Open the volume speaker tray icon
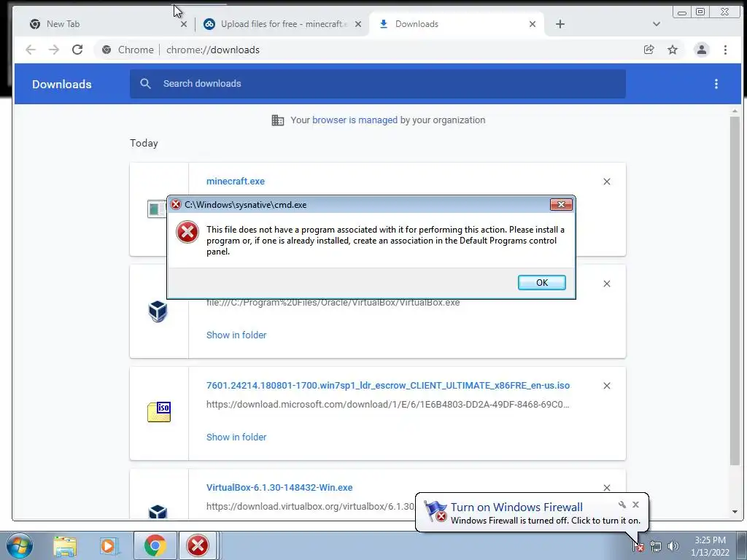The image size is (747, 560). coord(673,546)
